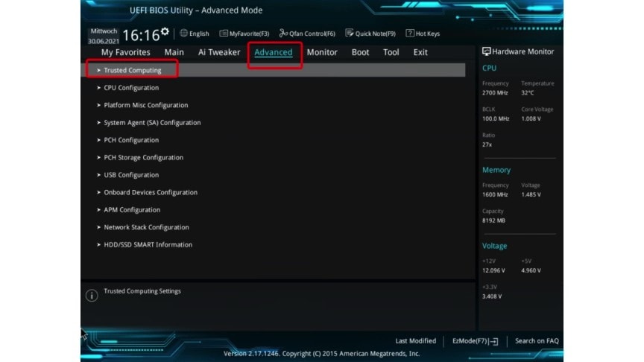The image size is (644, 362).
Task: Open Qfan Control fan icon
Action: click(283, 34)
